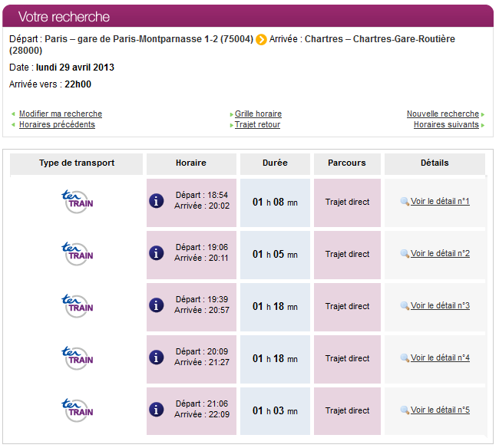Image resolution: width=499 pixels, height=448 pixels.
Task: Click info icon for 21:06 departure
Action: (x=157, y=410)
